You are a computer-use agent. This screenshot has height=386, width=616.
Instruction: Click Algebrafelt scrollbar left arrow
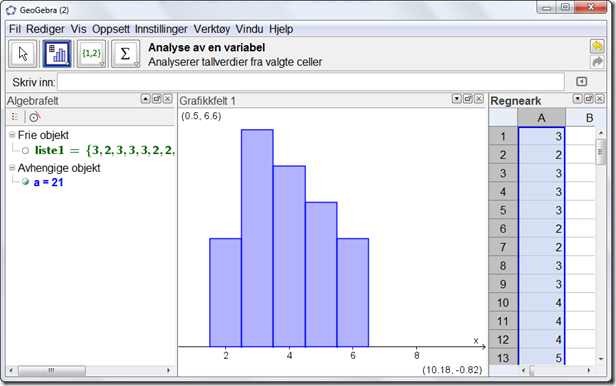[11, 370]
